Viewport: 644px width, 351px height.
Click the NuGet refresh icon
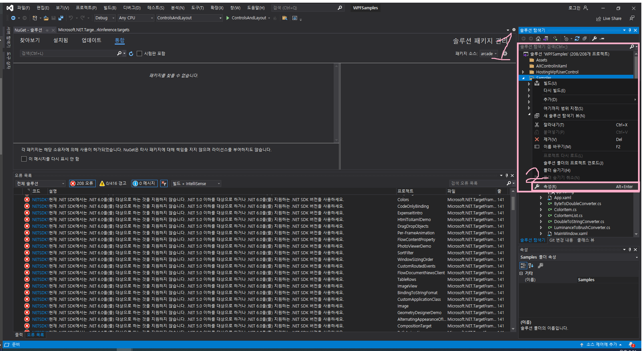(x=131, y=54)
